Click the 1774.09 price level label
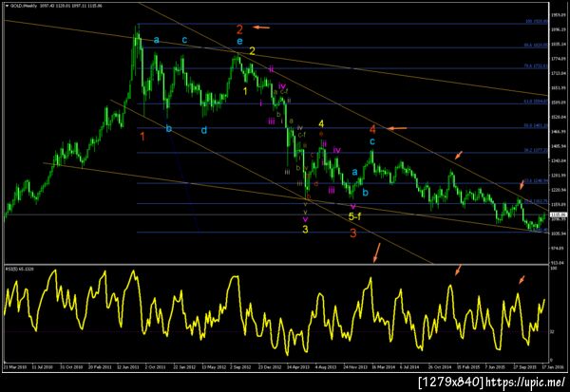 [x=559, y=59]
